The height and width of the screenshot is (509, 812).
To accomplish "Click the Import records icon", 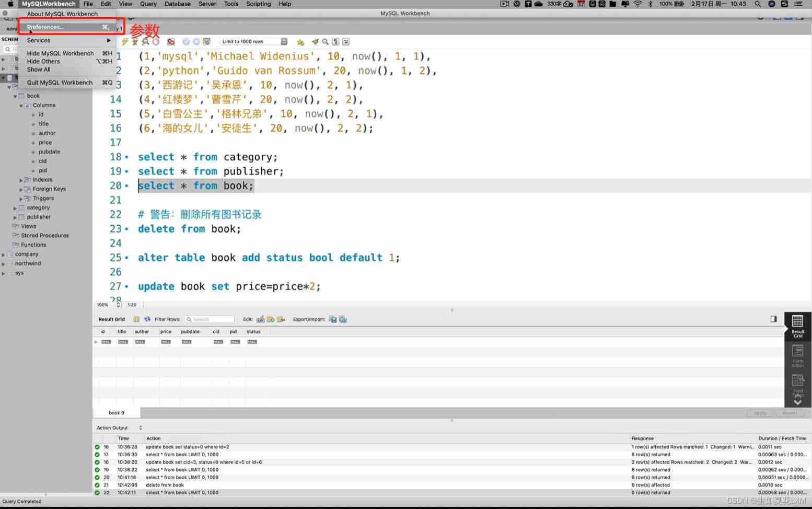I will [x=343, y=319].
